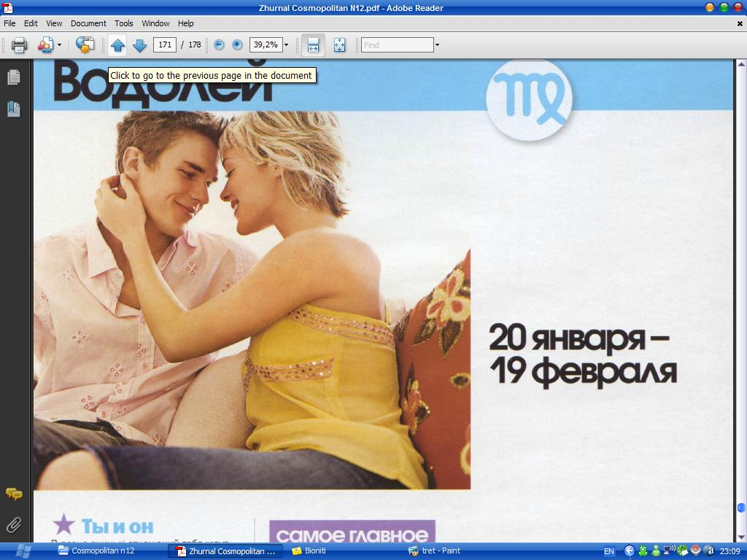Click the taskbar clock showing 23:09
Image resolution: width=747 pixels, height=560 pixels.
729,551
